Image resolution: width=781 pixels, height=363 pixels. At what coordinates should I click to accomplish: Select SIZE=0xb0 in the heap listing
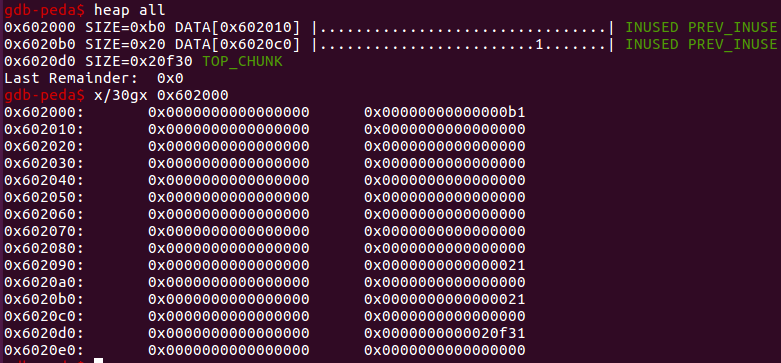pos(126,27)
